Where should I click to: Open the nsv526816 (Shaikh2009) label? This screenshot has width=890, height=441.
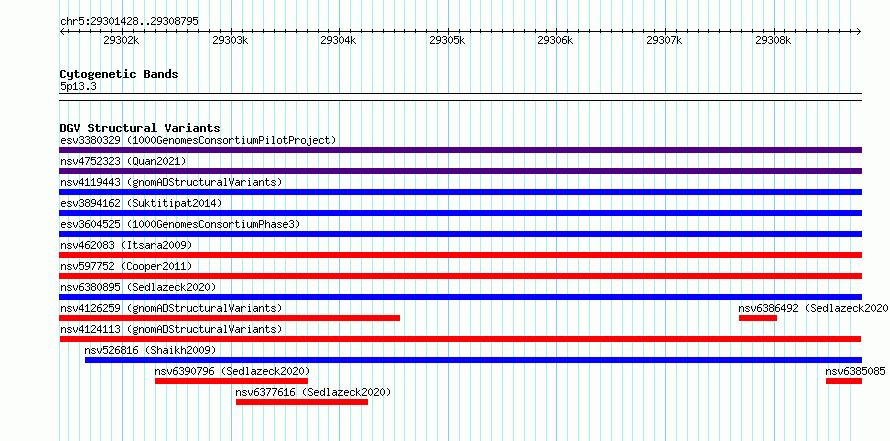tap(150, 350)
